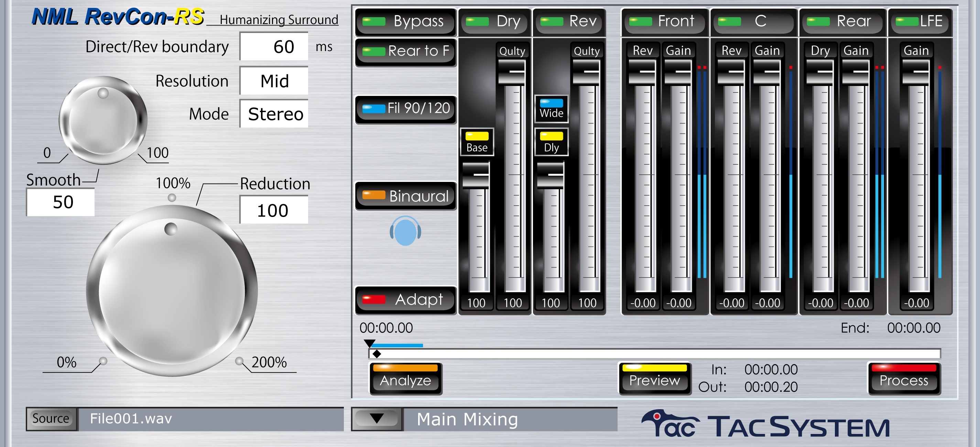Image resolution: width=980 pixels, height=447 pixels.
Task: Open the Resolution Mid selector
Action: [273, 81]
